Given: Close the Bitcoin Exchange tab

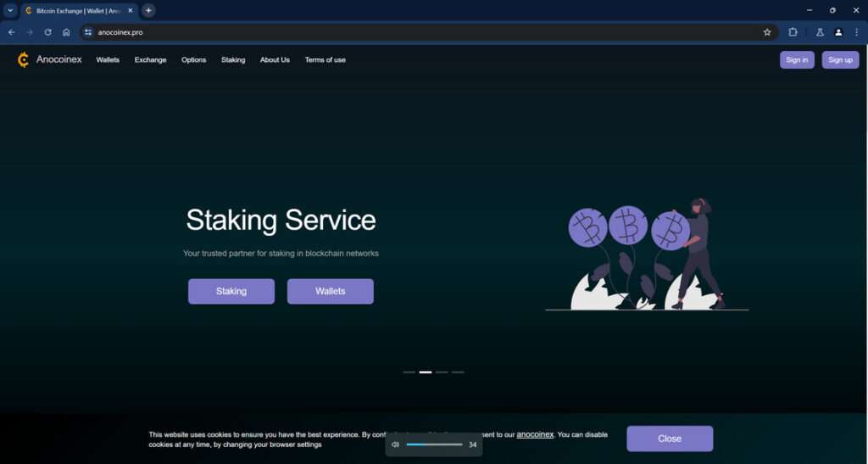Looking at the screenshot, I should (x=131, y=10).
